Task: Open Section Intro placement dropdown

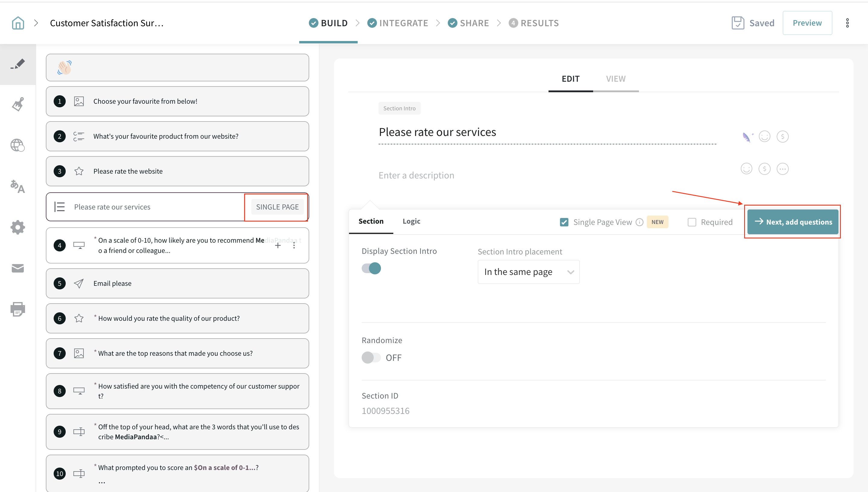Action: [528, 272]
